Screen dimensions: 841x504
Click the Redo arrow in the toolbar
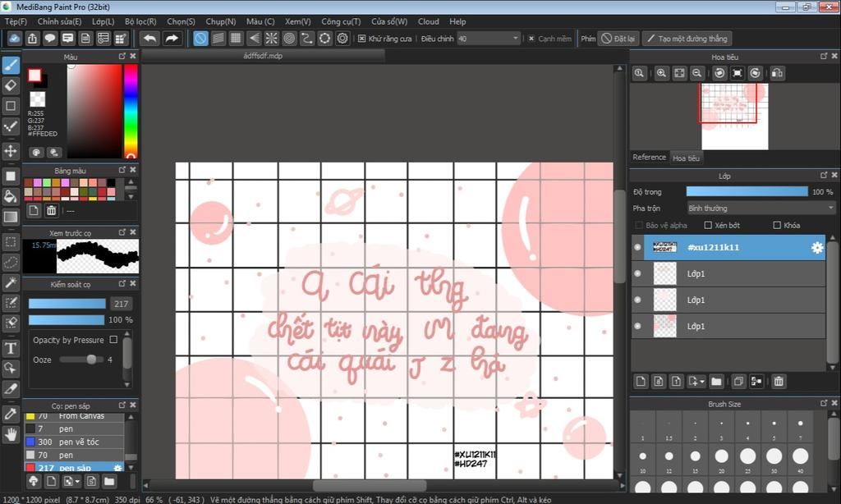[172, 39]
